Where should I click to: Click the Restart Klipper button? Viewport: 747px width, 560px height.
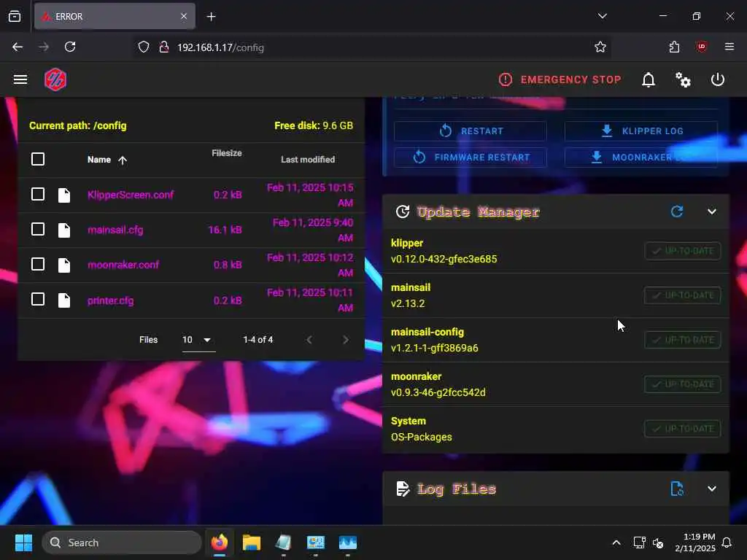click(471, 131)
